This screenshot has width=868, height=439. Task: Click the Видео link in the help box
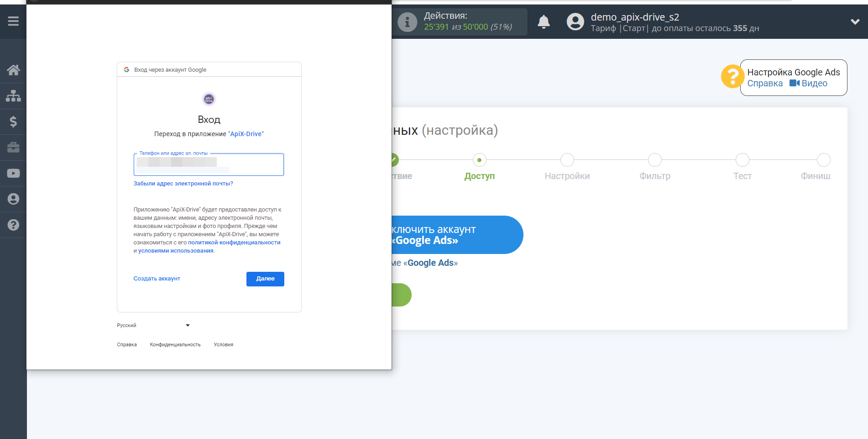[x=808, y=84]
